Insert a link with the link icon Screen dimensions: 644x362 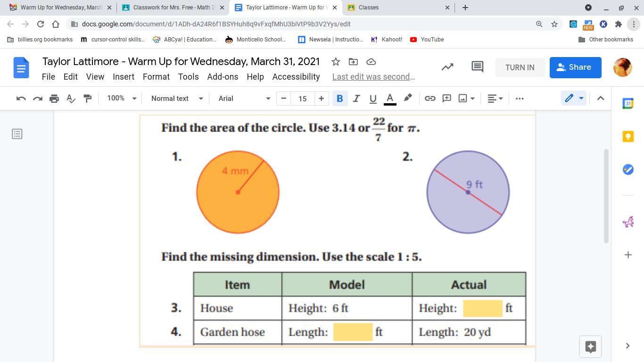(430, 99)
